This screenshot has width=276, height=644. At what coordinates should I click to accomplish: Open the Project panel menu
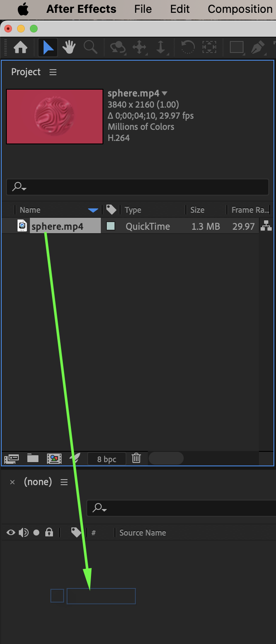53,72
